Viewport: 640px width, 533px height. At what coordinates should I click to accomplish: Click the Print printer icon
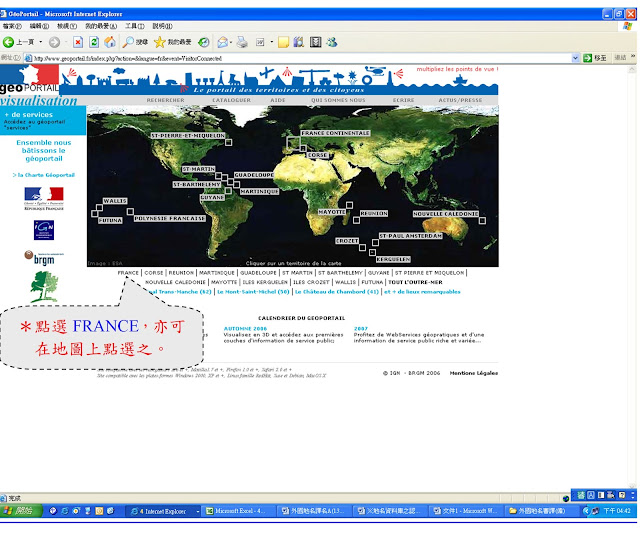pyautogui.click(x=242, y=42)
